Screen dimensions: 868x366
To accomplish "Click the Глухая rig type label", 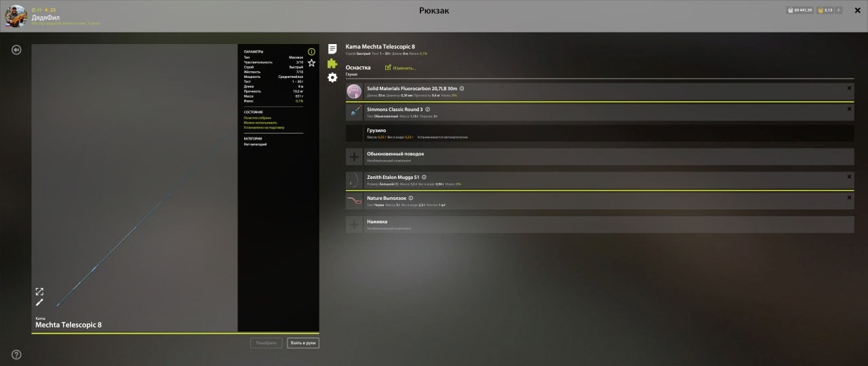I will (351, 74).
